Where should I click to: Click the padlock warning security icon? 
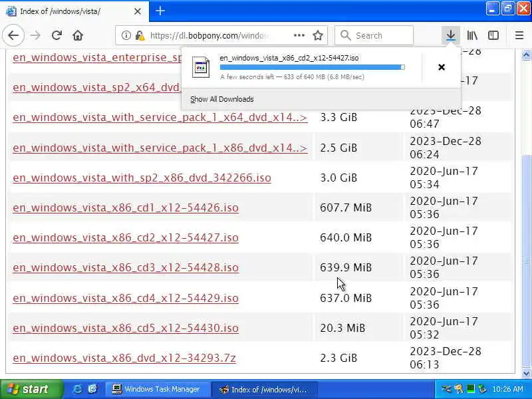[140, 35]
